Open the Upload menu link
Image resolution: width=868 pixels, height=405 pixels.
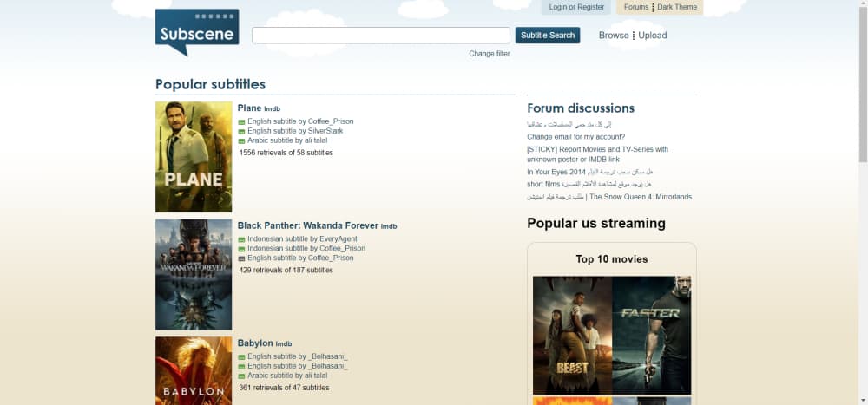click(x=652, y=36)
